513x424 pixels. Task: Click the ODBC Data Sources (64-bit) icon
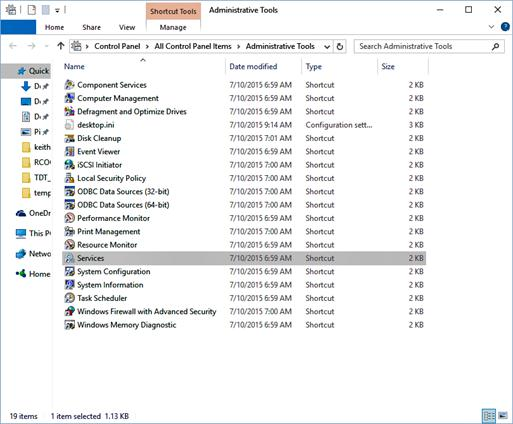tap(69, 205)
